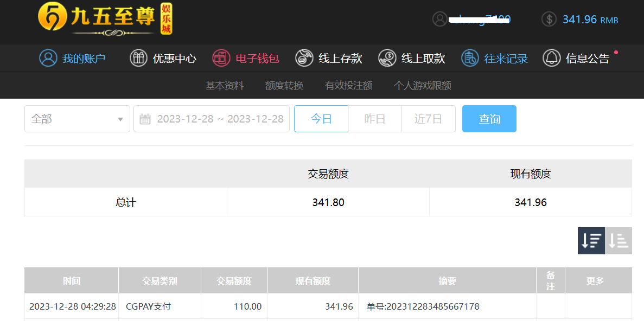
Task: Click the 信息公告 bell icon
Action: coord(552,58)
